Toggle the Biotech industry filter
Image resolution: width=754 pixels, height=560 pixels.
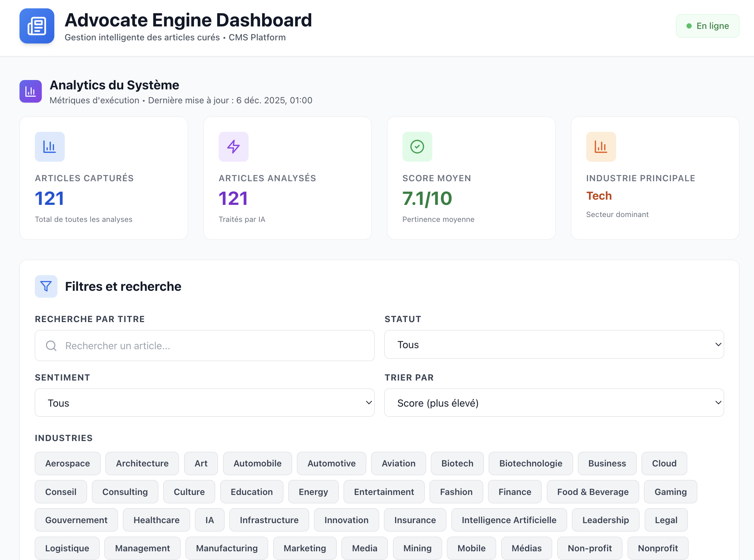tap(457, 463)
